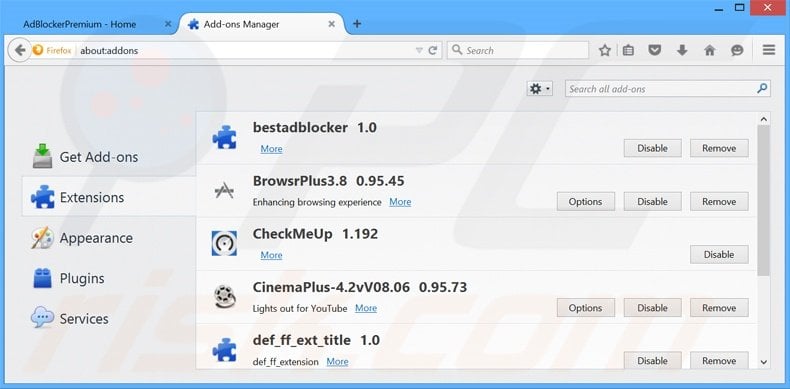Remove the BrowsrPlus3.8 extension
The image size is (790, 389).
pyautogui.click(x=719, y=202)
